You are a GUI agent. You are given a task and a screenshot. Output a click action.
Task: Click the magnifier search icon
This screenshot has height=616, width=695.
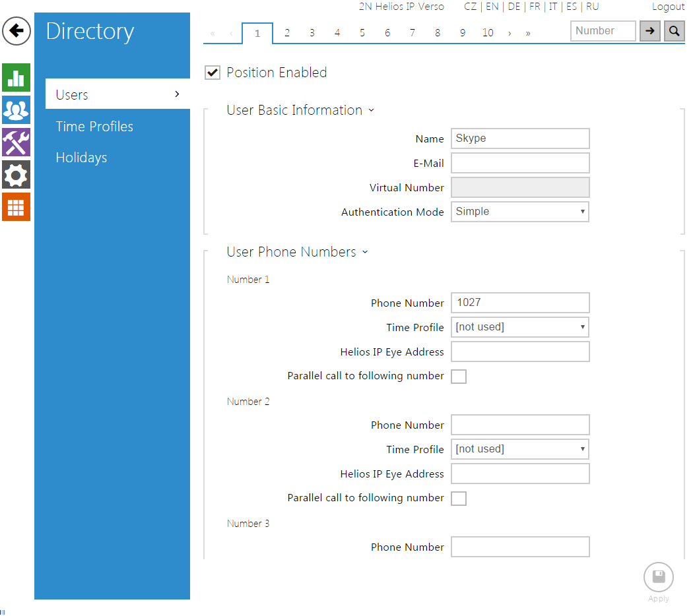tap(674, 31)
